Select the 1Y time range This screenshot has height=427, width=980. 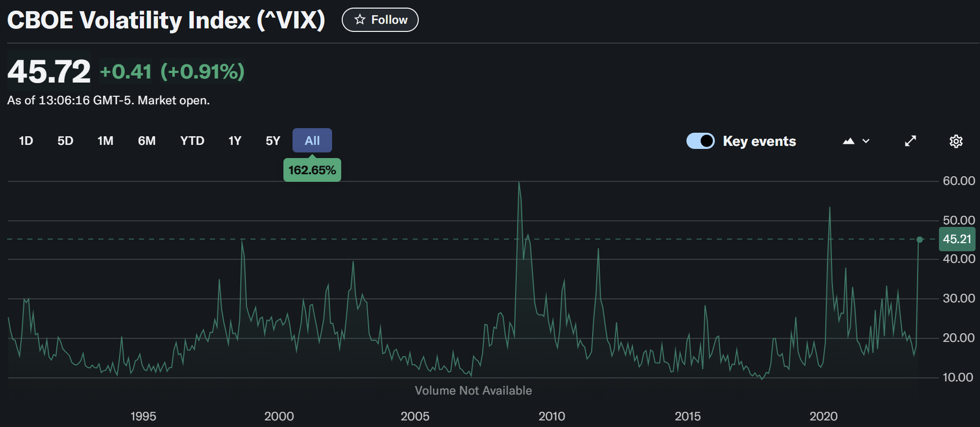[235, 141]
